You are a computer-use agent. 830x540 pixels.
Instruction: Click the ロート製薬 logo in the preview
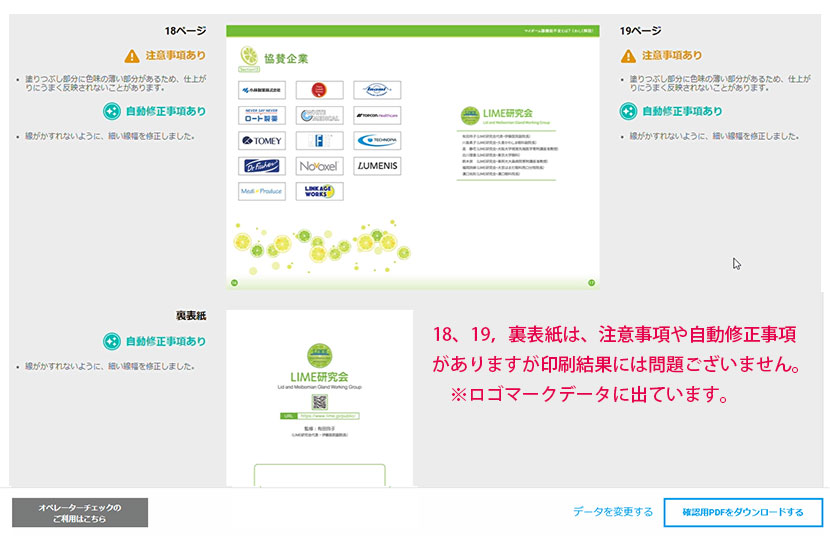click(x=262, y=115)
